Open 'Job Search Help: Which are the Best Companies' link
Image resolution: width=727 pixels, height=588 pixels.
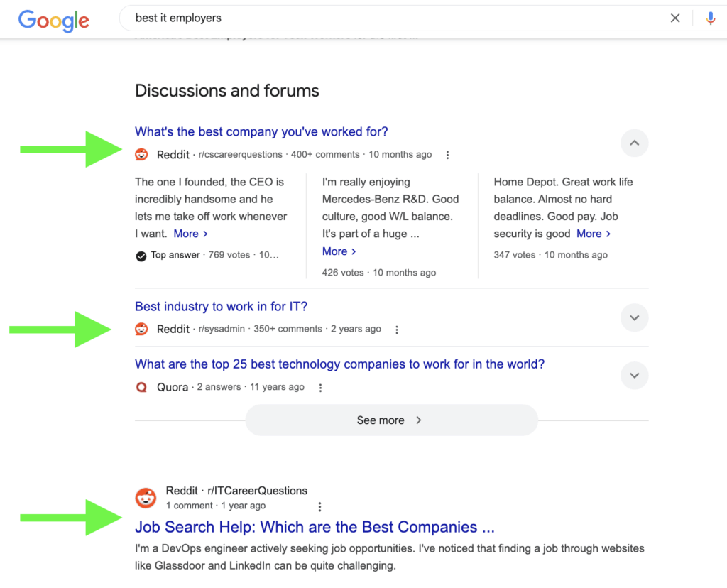click(x=315, y=528)
